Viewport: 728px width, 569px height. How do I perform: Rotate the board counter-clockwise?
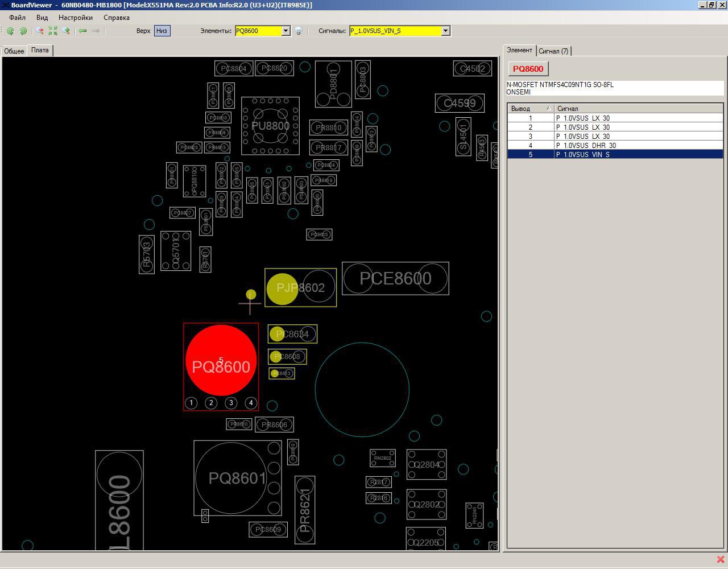[x=10, y=31]
